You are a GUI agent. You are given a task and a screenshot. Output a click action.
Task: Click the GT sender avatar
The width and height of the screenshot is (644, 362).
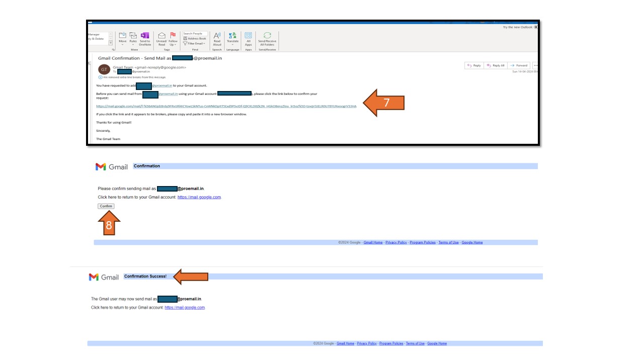[x=104, y=69]
